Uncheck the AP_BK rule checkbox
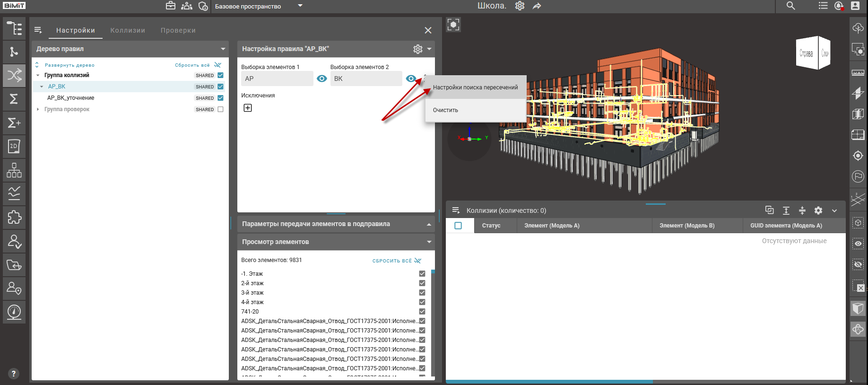The width and height of the screenshot is (868, 385). 220,87
